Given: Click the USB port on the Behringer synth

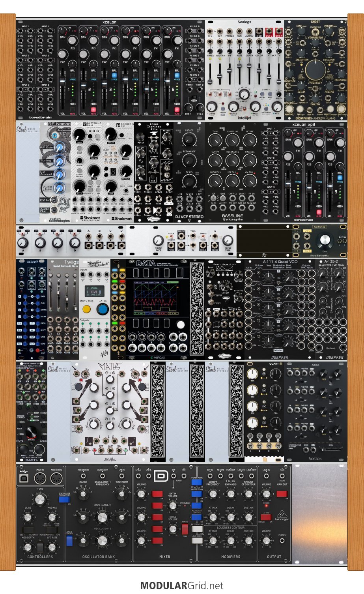Looking at the screenshot, I should pyautogui.click(x=23, y=478).
